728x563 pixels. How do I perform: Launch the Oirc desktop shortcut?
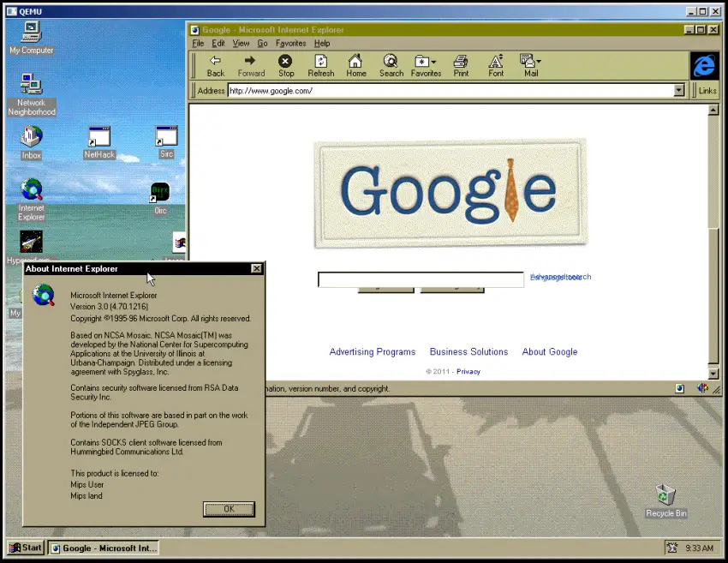160,199
